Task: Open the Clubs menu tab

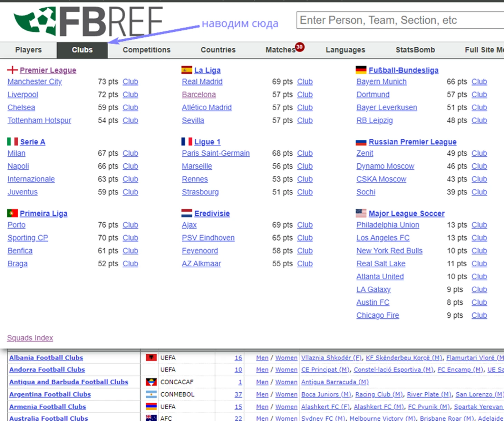Action: 82,50
